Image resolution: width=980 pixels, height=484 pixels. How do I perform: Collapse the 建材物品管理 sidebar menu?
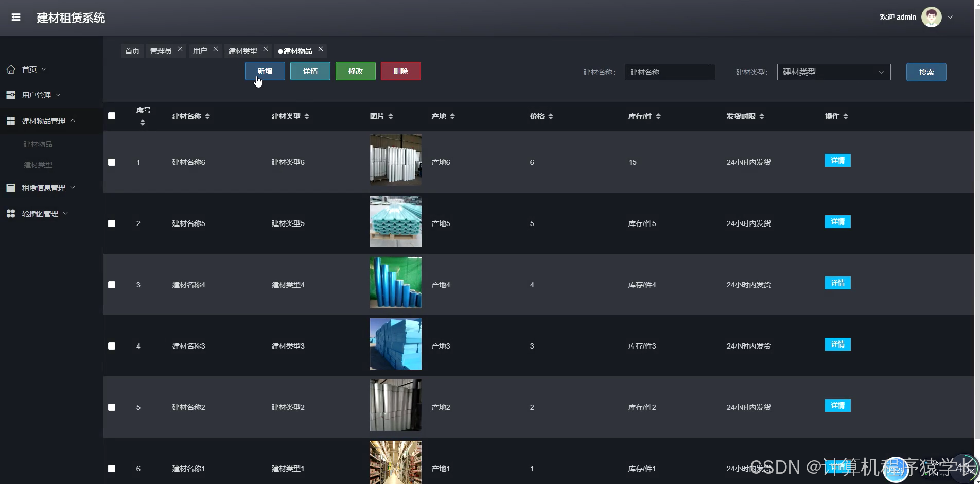73,120
